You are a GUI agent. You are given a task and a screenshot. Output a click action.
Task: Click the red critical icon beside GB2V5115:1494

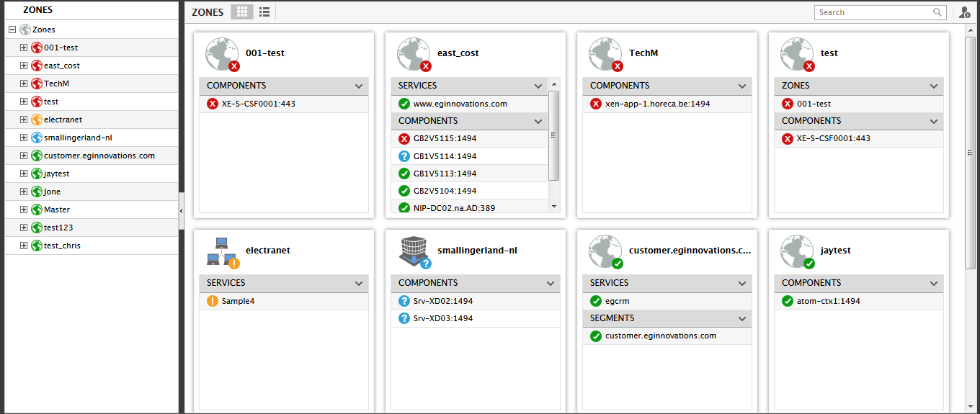click(x=404, y=139)
